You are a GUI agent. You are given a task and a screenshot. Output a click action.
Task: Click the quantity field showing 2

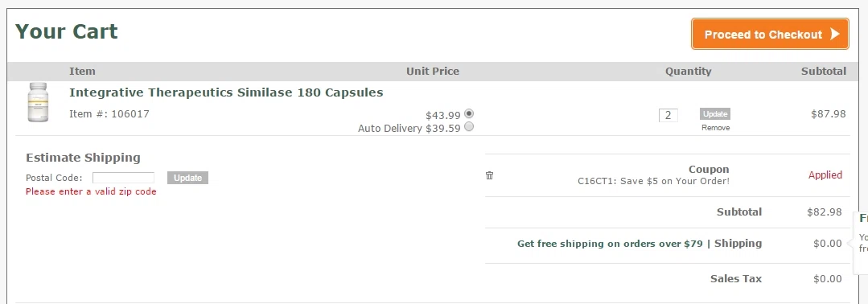pos(668,115)
